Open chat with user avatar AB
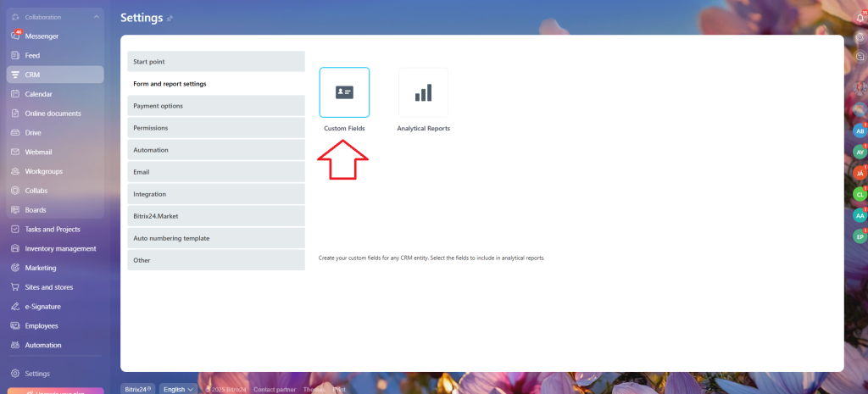 860,131
